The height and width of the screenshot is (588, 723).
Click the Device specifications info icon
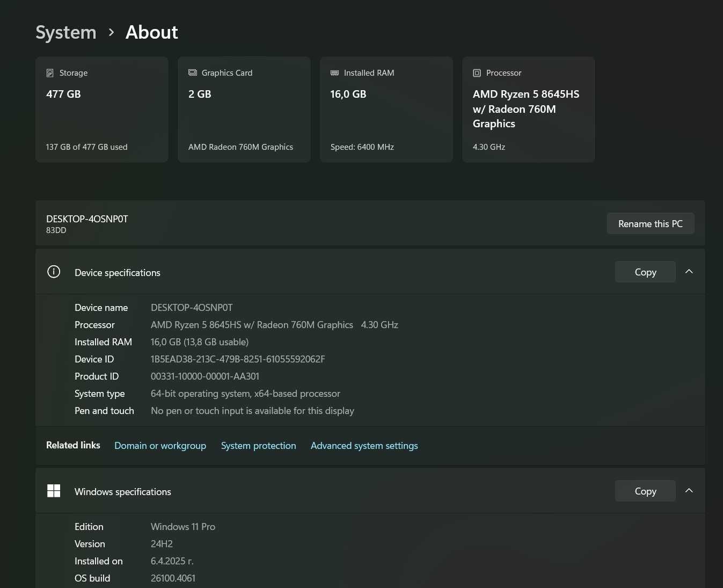54,272
